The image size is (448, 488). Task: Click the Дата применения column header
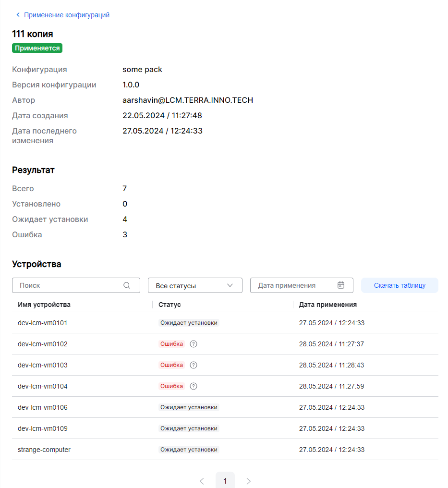tap(327, 305)
